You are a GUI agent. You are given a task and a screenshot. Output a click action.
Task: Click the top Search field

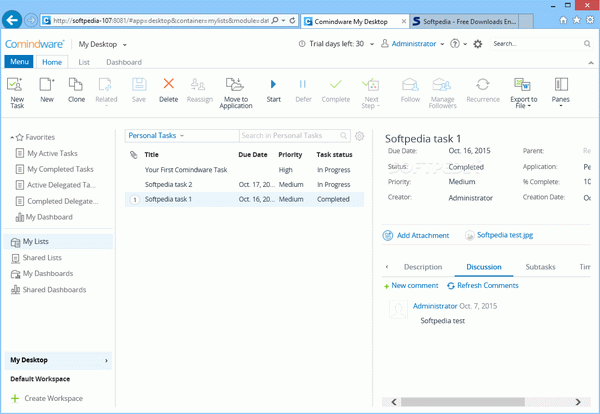click(x=541, y=44)
